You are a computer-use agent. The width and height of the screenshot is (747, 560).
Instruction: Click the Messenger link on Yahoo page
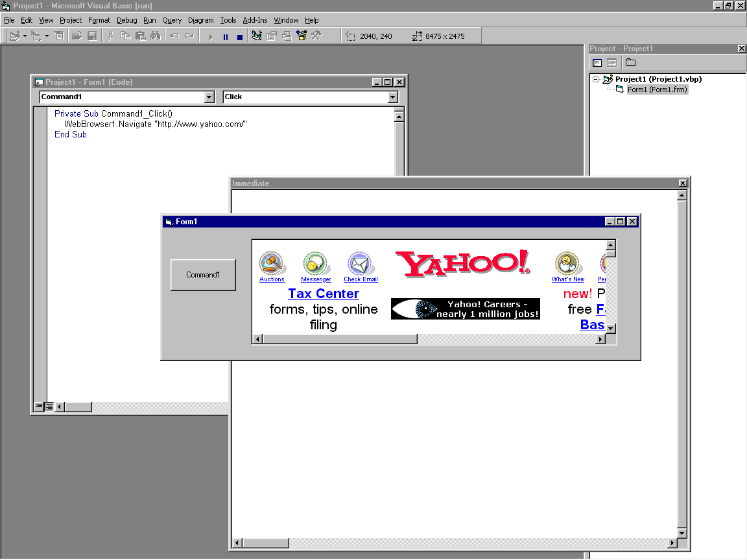click(316, 279)
